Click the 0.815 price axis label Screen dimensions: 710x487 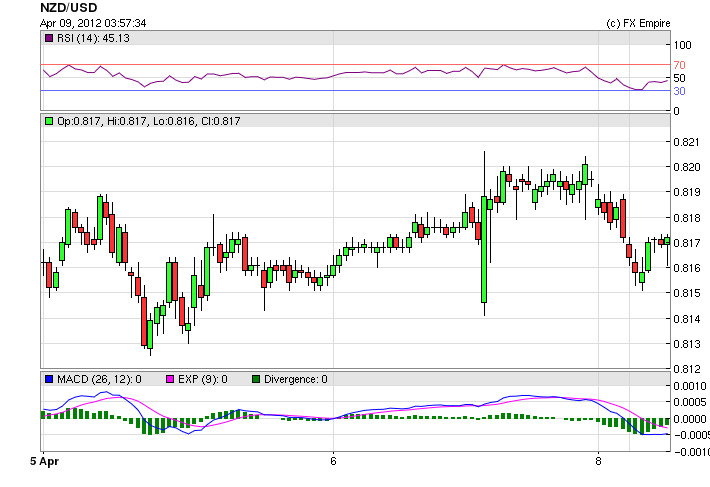pos(687,293)
